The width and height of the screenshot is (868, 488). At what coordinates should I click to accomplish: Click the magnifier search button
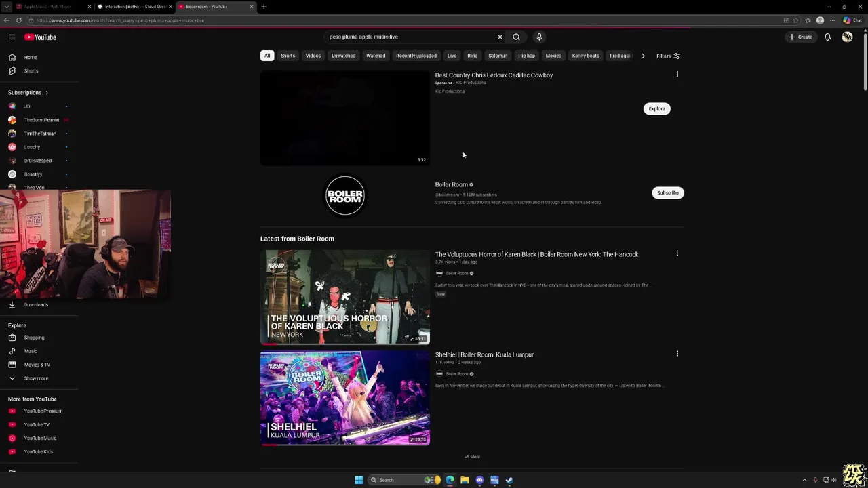tap(516, 37)
